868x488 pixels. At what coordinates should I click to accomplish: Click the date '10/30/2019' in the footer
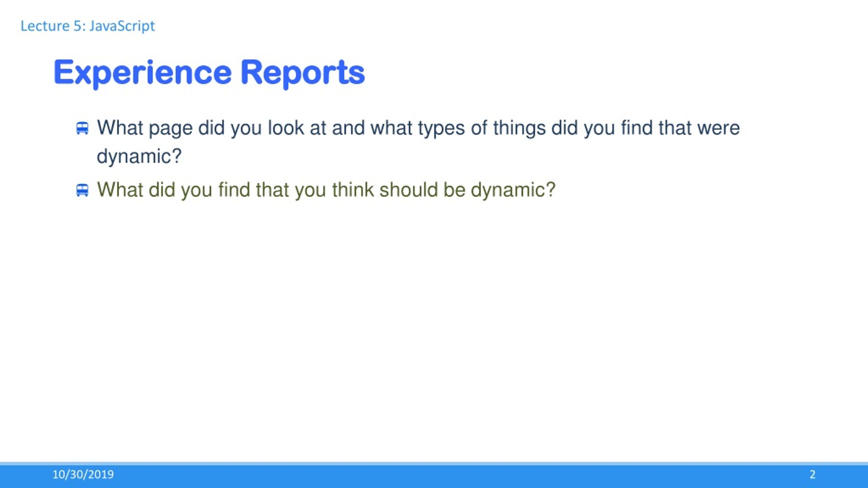click(83, 474)
